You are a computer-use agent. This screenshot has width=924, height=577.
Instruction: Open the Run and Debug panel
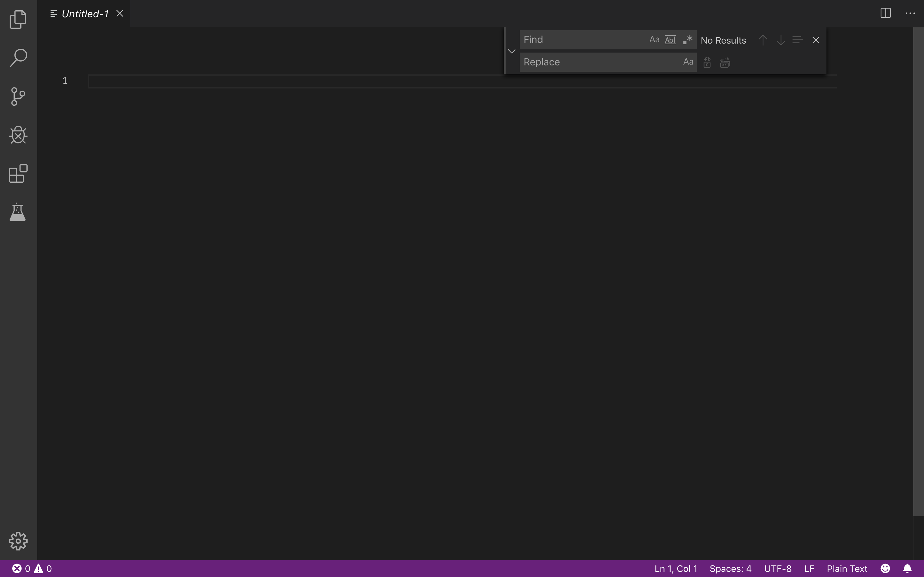pos(18,135)
